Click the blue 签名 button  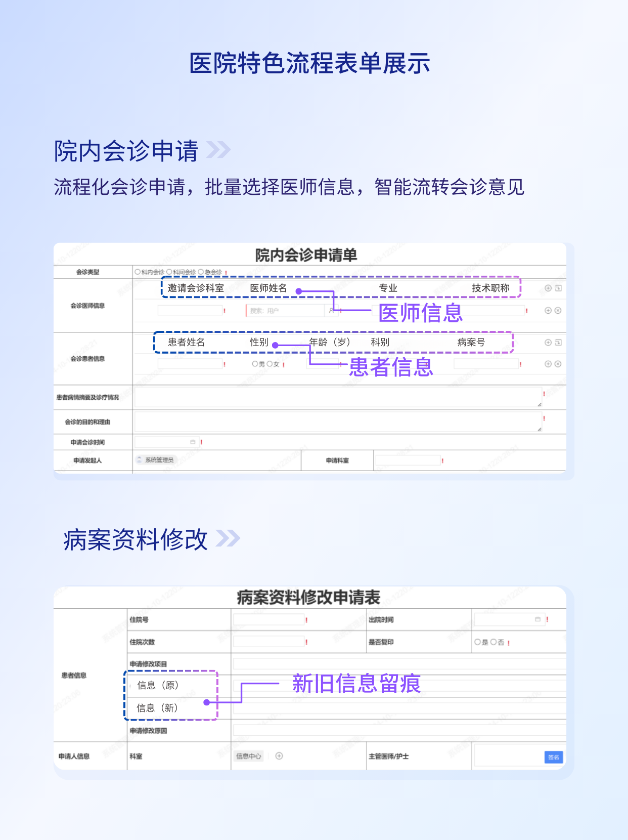point(553,757)
